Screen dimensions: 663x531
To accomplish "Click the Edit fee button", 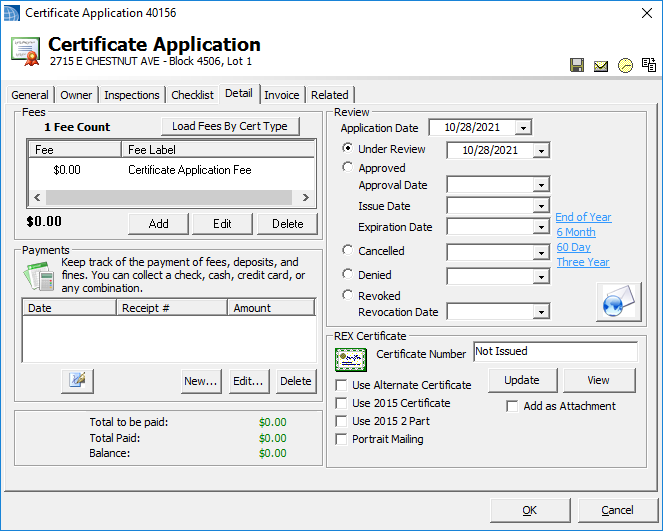I will [222, 224].
